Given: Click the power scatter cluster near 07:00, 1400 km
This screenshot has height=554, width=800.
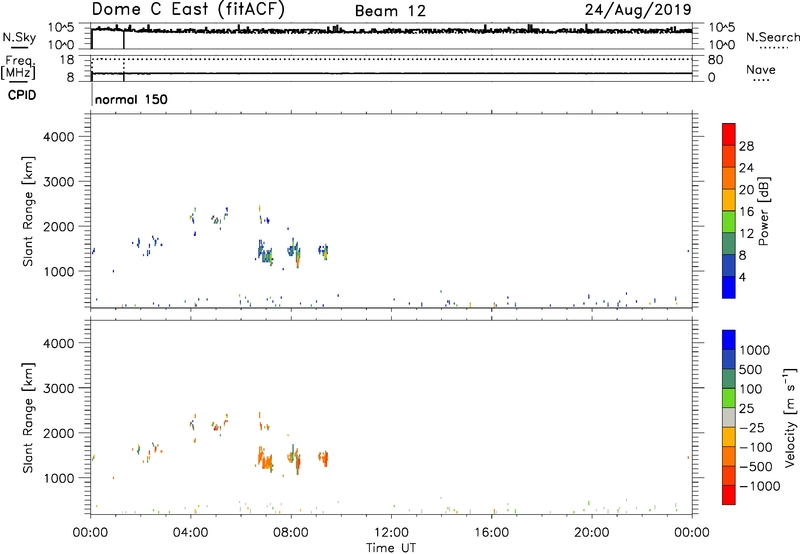Looking at the screenshot, I should pyautogui.click(x=264, y=251).
